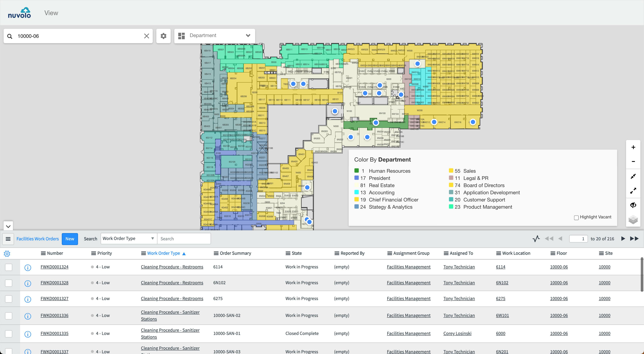644x354 pixels.
Task: Open the Priority column header menu
Action: click(93, 253)
